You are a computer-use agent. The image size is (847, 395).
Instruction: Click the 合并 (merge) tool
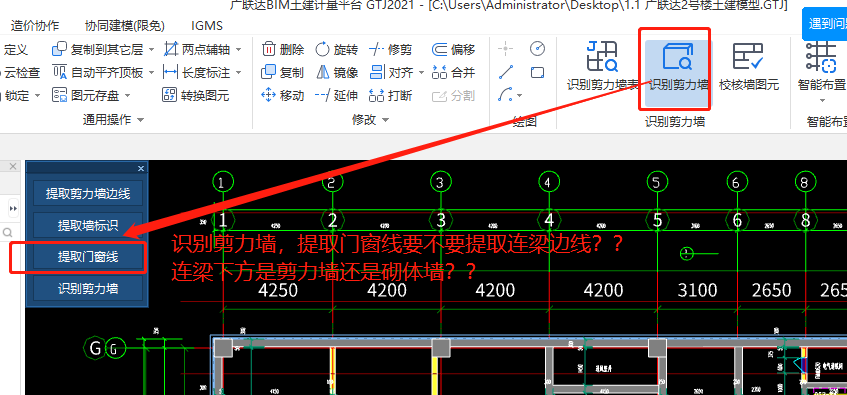point(453,72)
